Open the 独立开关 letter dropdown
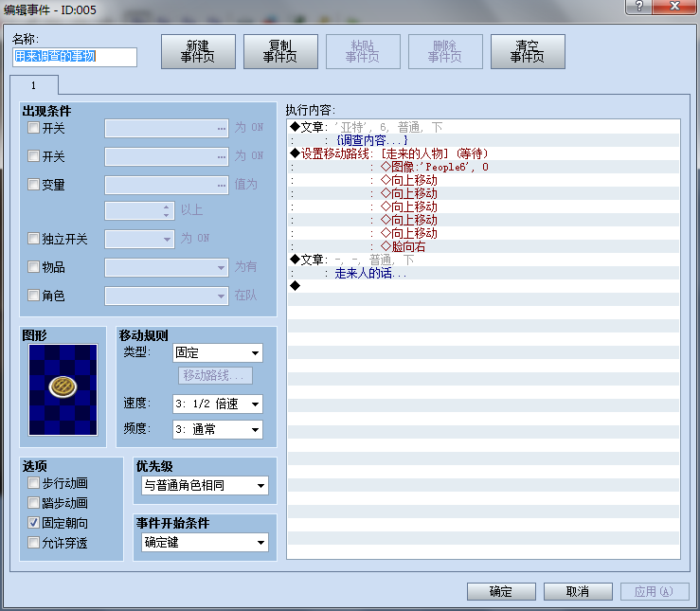Screen dimensions: 700x611 click(139, 239)
